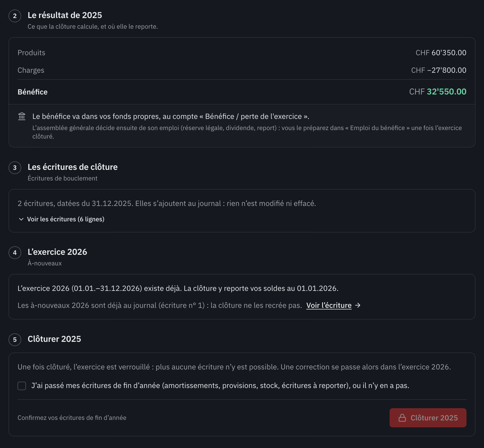Image resolution: width=484 pixels, height=448 pixels.
Task: Select the L'exercice 2026 heading
Action: [x=57, y=252]
